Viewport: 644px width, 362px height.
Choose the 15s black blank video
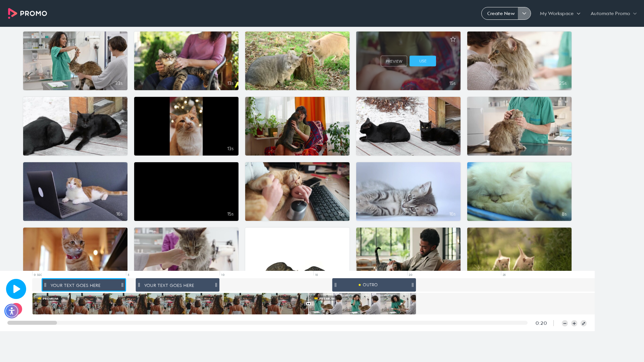pos(186,191)
